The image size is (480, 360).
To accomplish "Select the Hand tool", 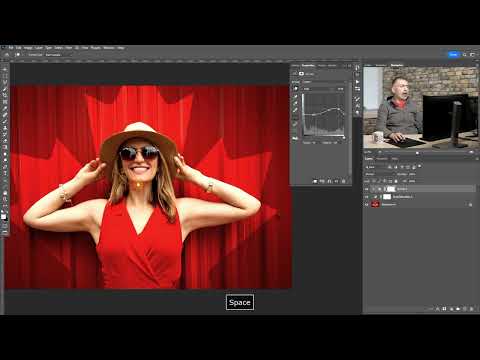I will click(x=5, y=193).
